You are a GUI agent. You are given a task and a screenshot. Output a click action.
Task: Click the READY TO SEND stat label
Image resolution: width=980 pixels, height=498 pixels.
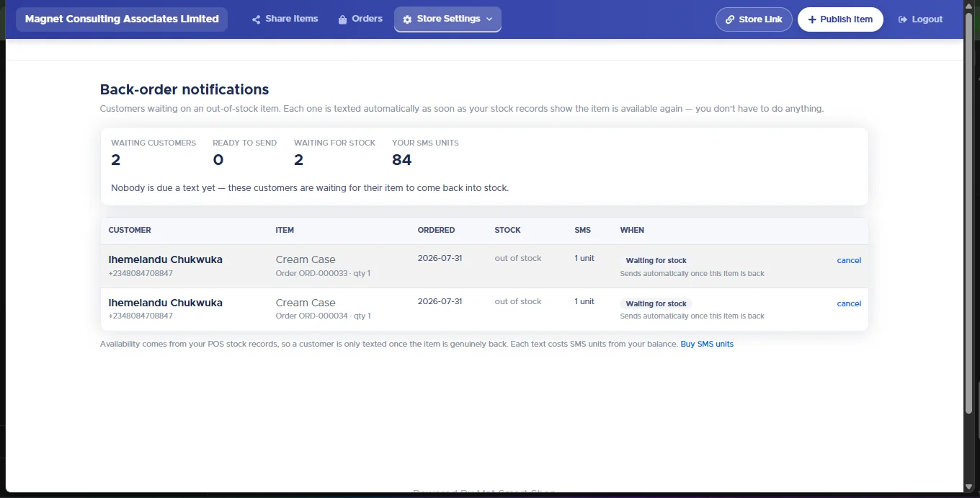pyautogui.click(x=244, y=143)
